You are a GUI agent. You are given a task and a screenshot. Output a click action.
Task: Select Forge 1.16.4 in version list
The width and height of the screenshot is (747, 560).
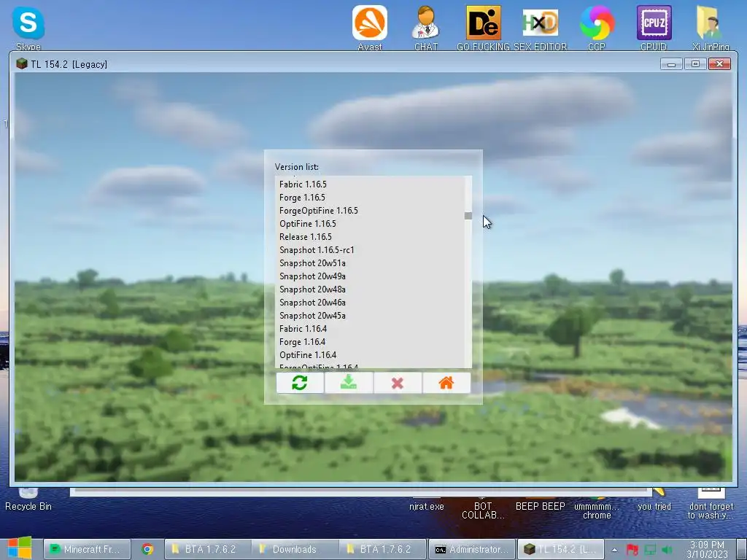pos(370,342)
